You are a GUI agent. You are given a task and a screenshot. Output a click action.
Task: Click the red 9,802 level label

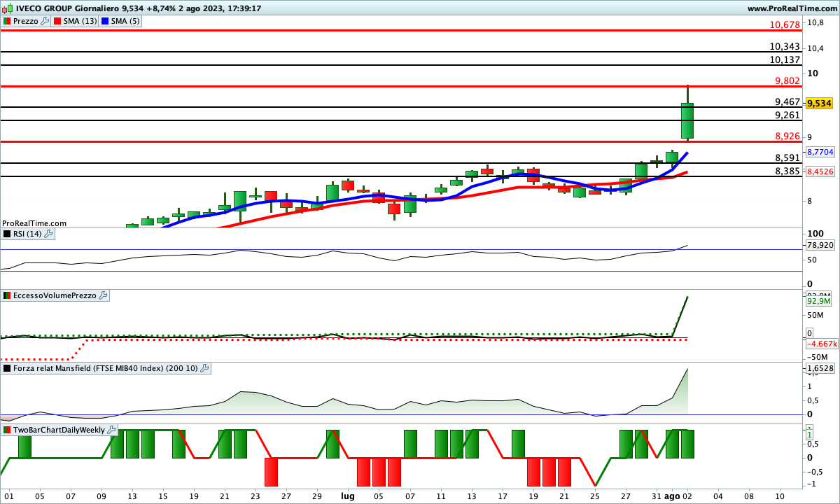(x=787, y=80)
